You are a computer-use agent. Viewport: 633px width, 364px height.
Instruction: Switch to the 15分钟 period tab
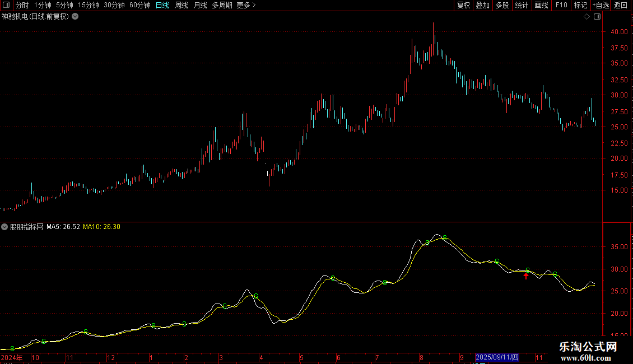click(x=89, y=5)
